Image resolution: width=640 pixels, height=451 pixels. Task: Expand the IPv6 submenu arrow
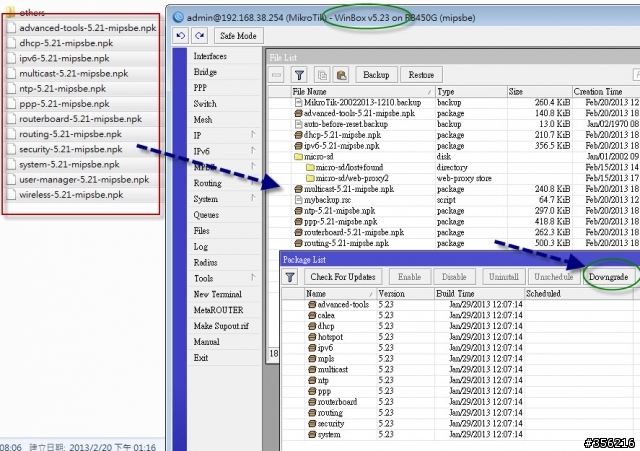point(253,151)
